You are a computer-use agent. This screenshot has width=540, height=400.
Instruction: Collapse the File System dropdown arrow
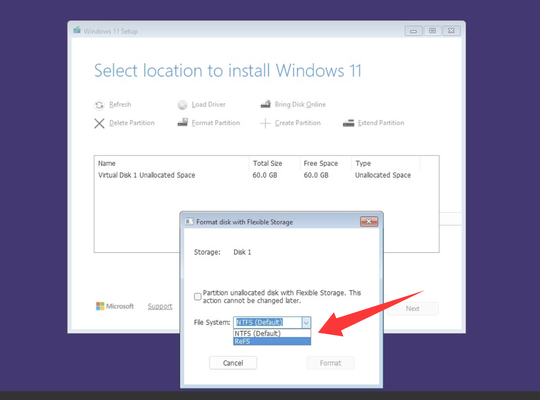(x=306, y=323)
